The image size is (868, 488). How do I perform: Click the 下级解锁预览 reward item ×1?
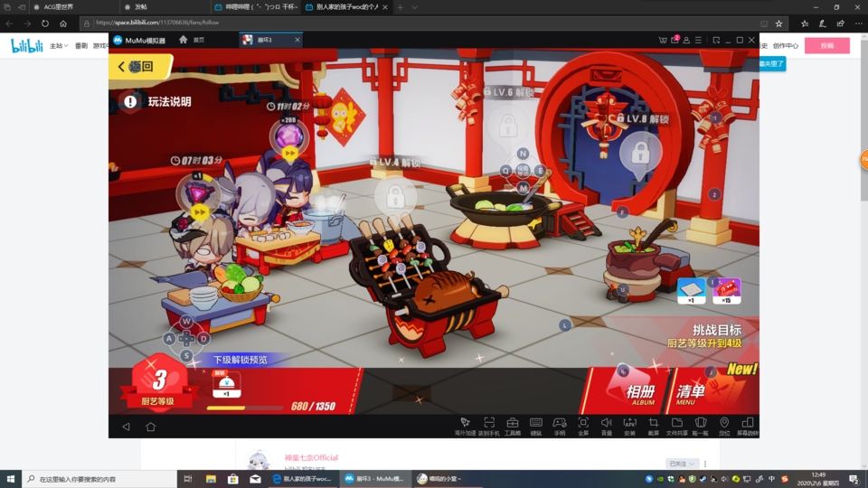click(x=226, y=384)
